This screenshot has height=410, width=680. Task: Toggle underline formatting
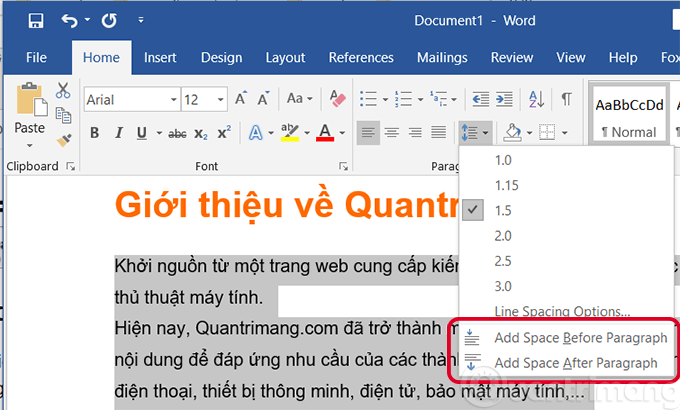coord(141,133)
